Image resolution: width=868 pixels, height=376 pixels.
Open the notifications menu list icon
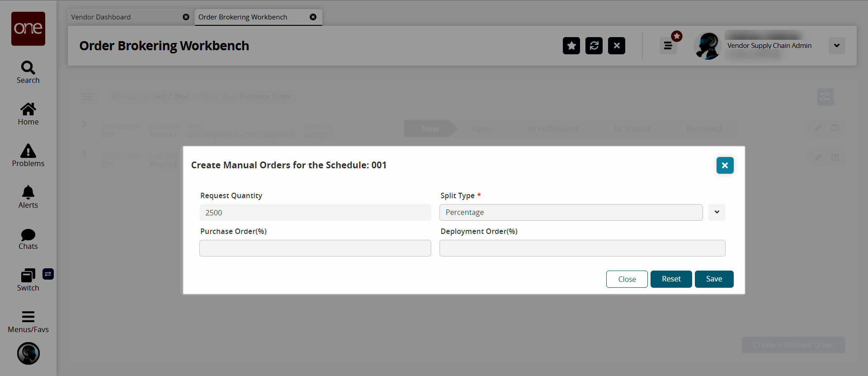[x=668, y=46]
